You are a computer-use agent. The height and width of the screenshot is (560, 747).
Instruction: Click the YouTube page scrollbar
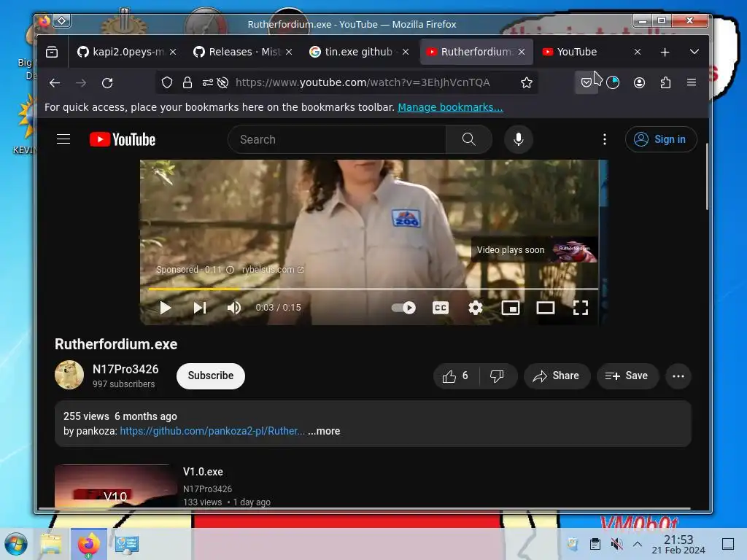point(707,177)
